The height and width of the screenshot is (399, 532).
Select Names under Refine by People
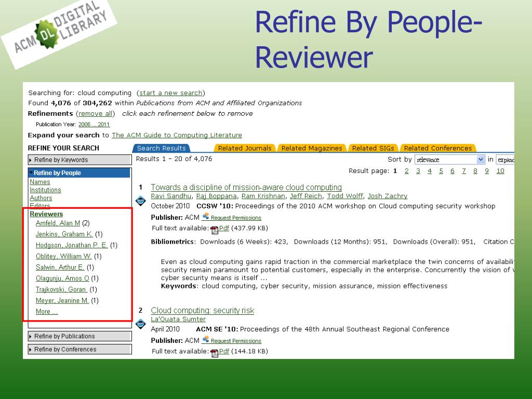tap(39, 182)
